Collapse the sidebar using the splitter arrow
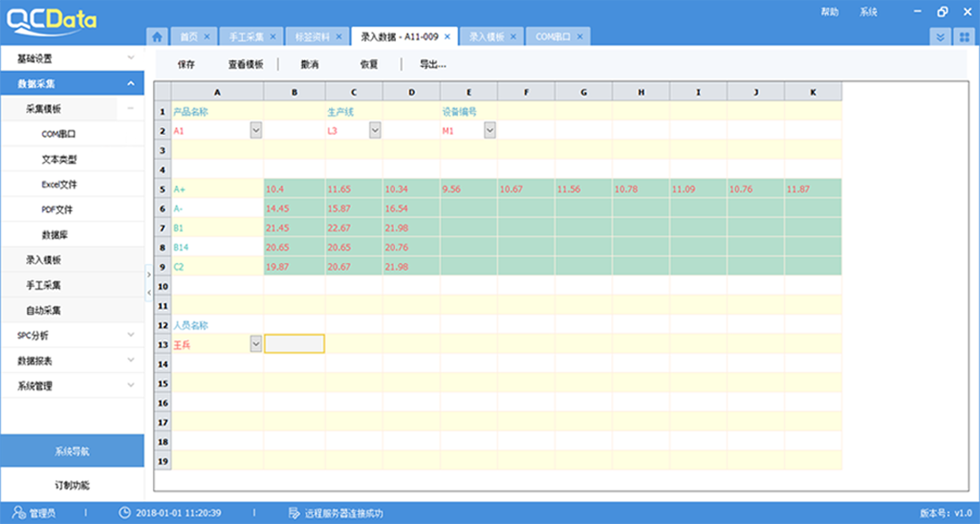The image size is (980, 524). click(149, 292)
